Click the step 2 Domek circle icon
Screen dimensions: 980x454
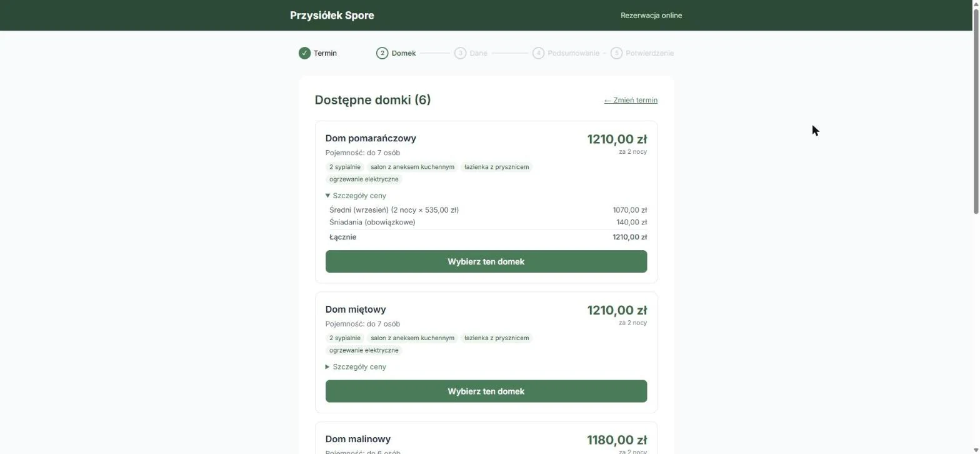coord(382,53)
